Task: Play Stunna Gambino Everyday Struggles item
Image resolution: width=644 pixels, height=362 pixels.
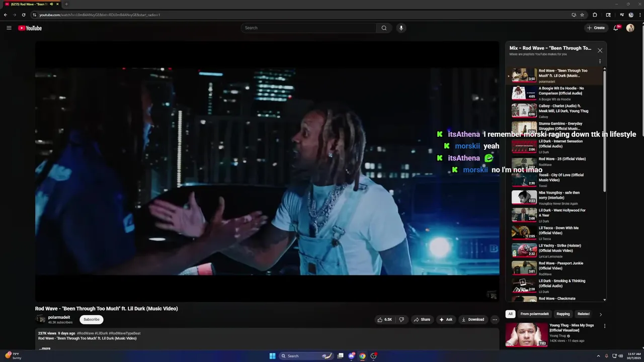Action: point(555,129)
